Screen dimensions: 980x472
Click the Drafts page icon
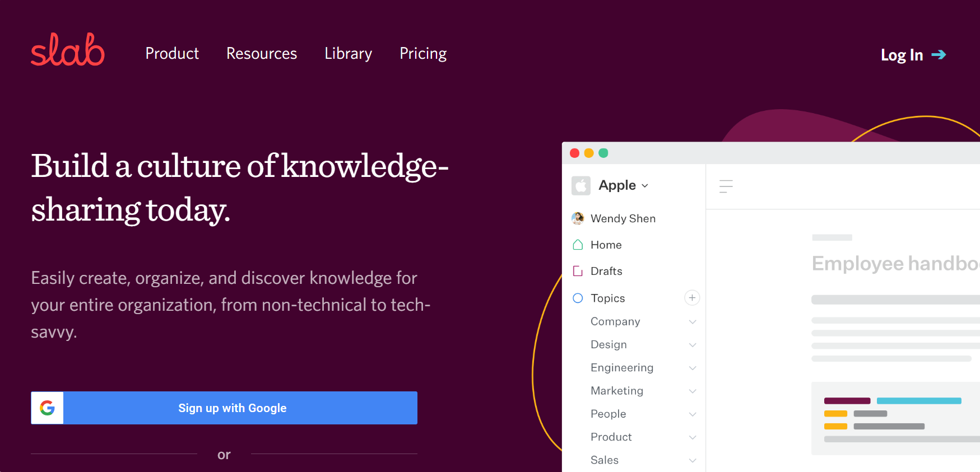coord(578,271)
